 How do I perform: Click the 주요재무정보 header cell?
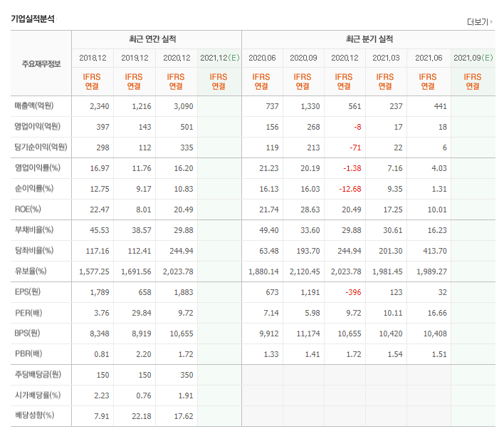pyautogui.click(x=41, y=63)
